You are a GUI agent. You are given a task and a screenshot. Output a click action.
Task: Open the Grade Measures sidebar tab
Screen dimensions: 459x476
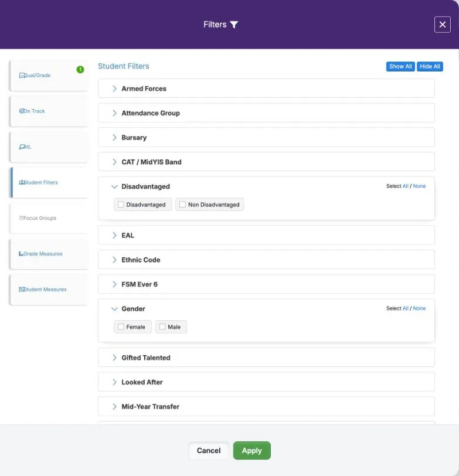pos(49,254)
